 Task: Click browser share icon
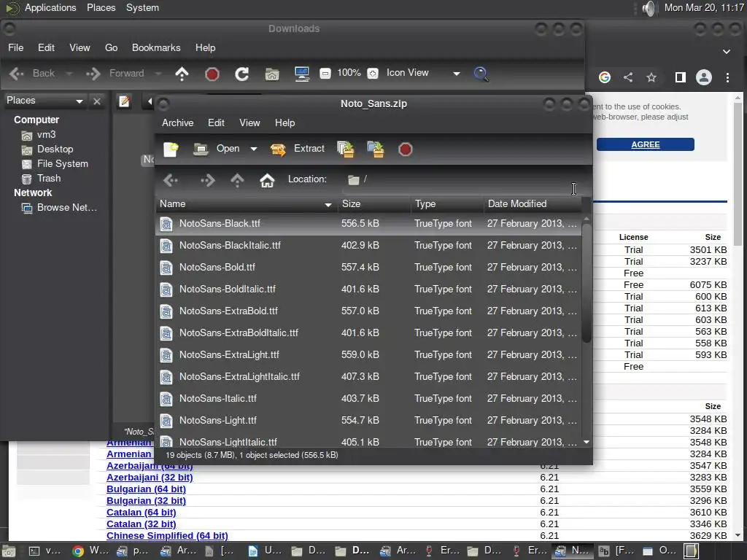tap(628, 77)
